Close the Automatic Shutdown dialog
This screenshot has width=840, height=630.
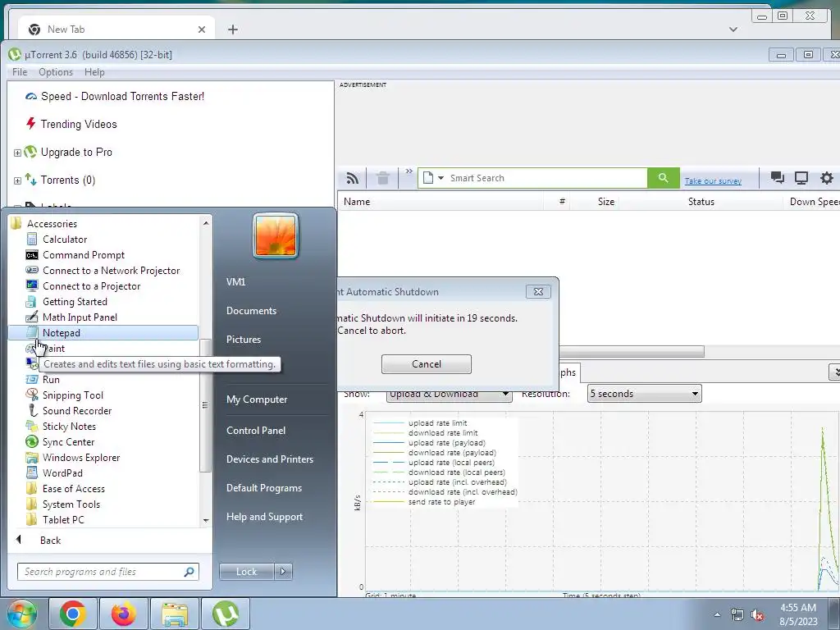(x=538, y=292)
